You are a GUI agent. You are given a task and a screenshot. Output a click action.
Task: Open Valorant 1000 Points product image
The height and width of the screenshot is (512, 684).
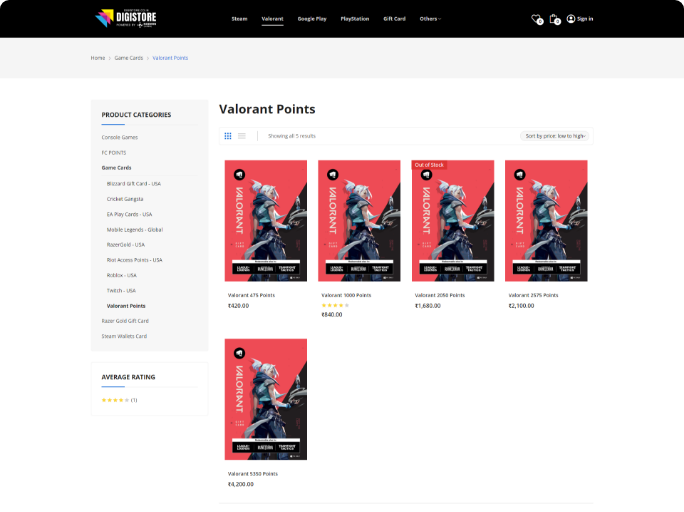click(x=359, y=221)
